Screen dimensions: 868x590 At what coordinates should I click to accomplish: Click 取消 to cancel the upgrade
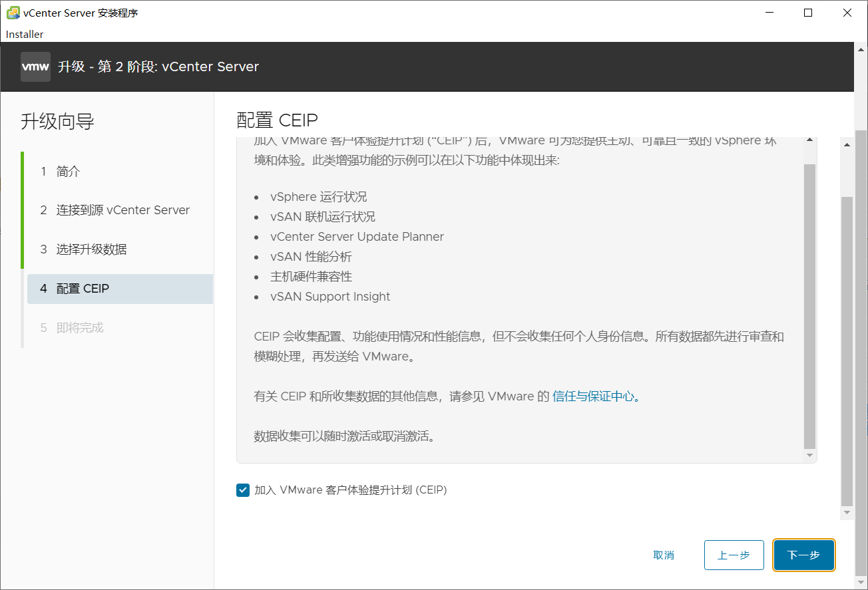coord(664,555)
